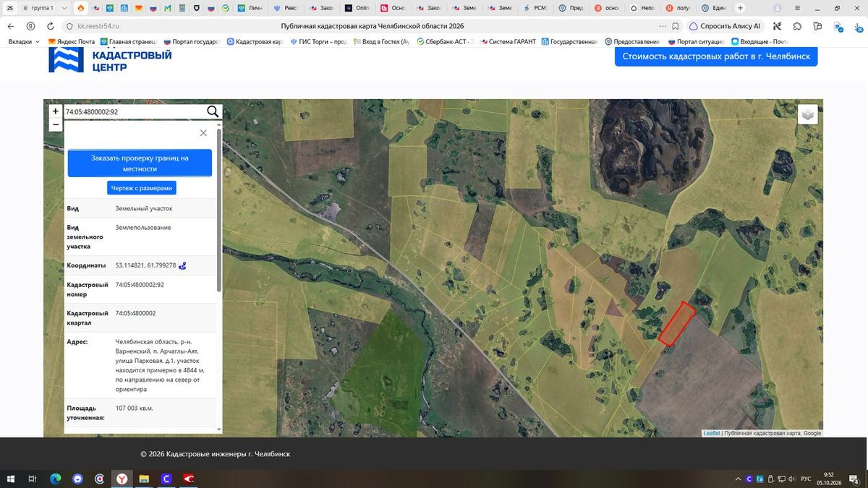
Task: Switch to the 'Online' browser tab
Action: (x=357, y=8)
